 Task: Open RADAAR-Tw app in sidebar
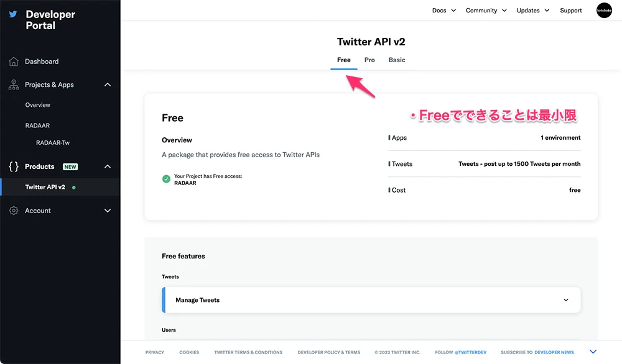point(53,143)
